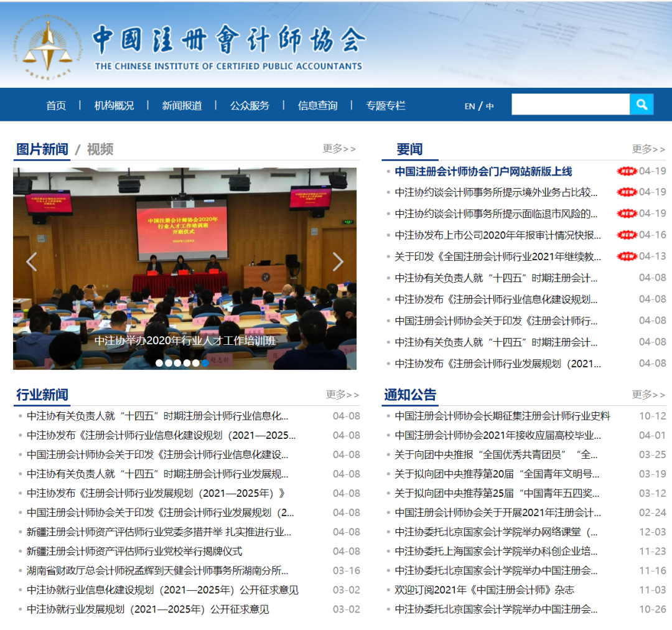This screenshot has height=630, width=672.
Task: Open 中注协委托北京国家会计学院举办网络课堂 notice
Action: pos(496,532)
